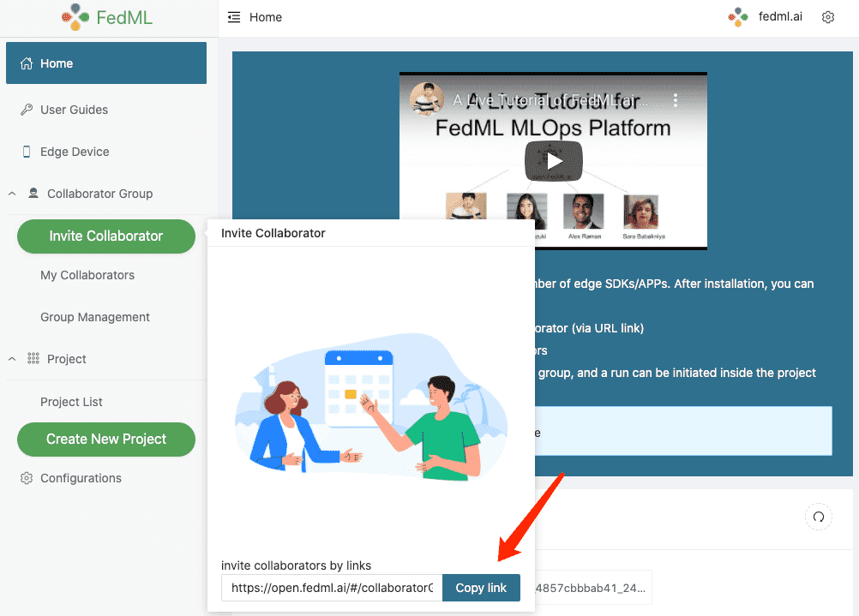Go to Project List
This screenshot has width=859, height=616.
click(x=71, y=402)
